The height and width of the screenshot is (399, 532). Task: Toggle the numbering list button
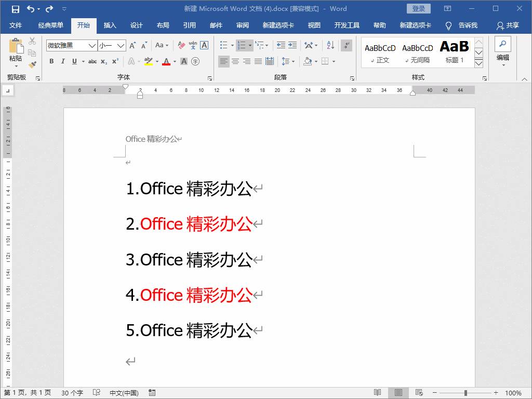pyautogui.click(x=242, y=45)
